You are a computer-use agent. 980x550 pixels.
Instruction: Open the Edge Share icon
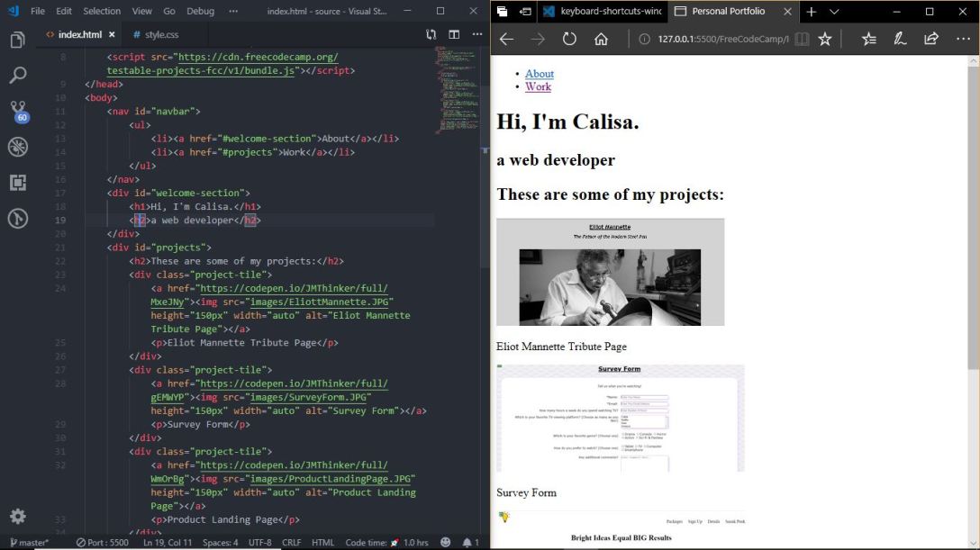point(931,40)
